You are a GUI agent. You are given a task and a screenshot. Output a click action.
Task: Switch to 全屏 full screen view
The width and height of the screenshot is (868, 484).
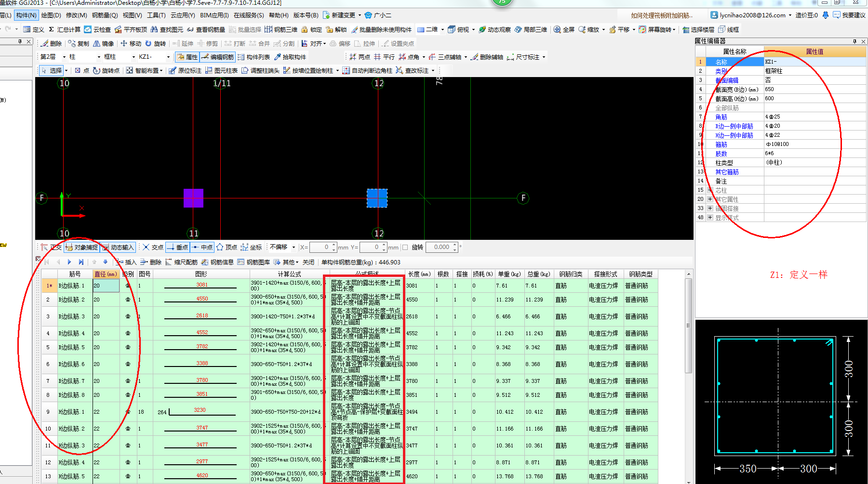[x=564, y=29]
